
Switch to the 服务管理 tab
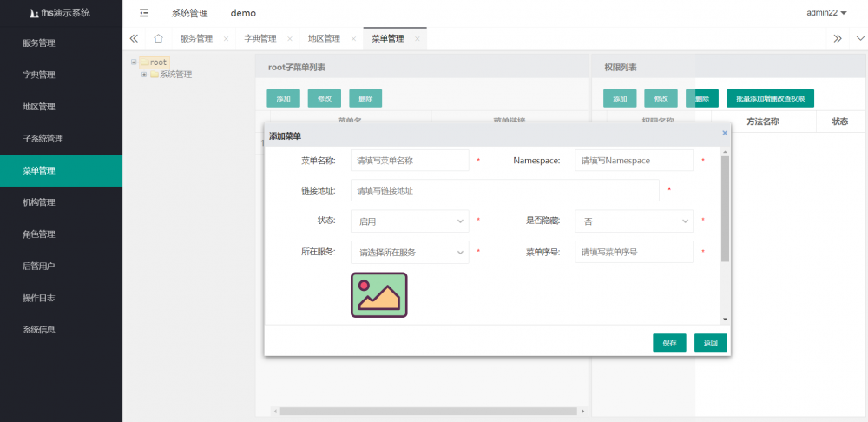pyautogui.click(x=196, y=39)
